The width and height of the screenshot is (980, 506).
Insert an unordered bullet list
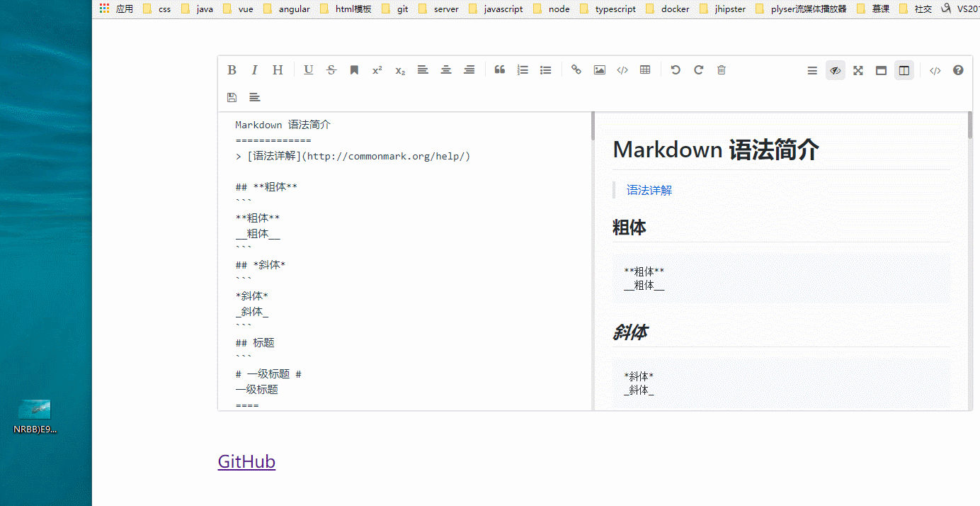point(545,70)
